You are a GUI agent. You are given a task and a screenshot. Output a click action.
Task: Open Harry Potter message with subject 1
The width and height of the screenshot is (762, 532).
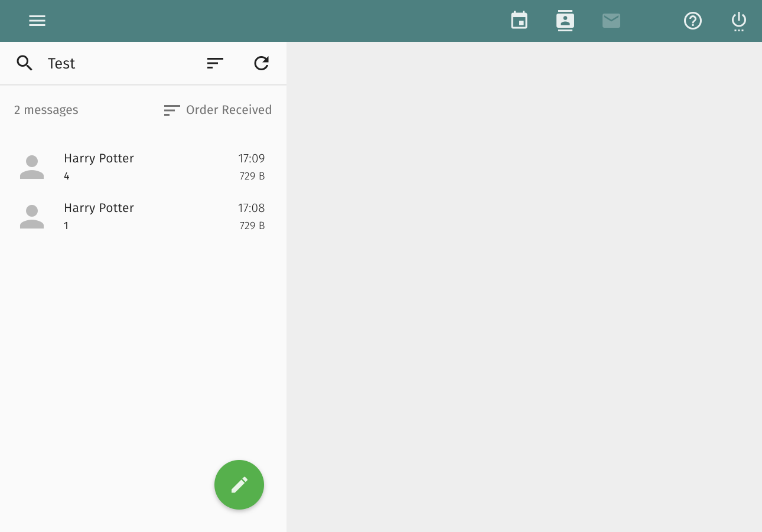coord(148,217)
